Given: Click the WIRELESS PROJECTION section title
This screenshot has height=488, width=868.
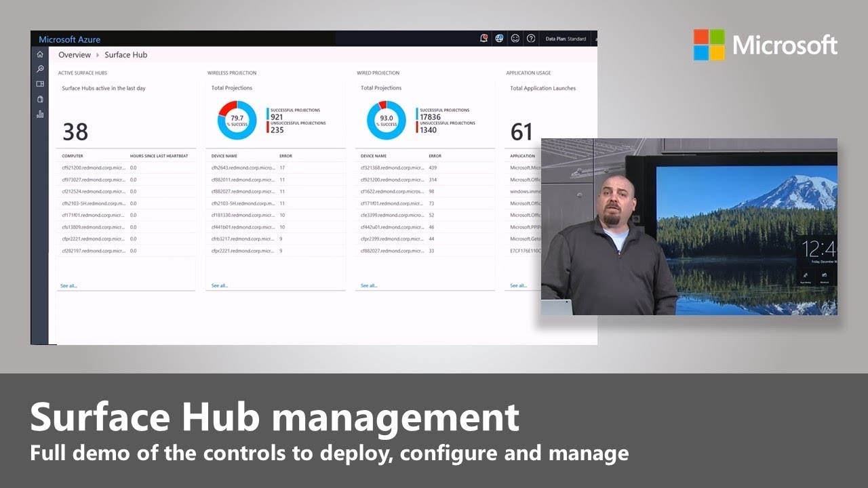Looking at the screenshot, I should (232, 73).
